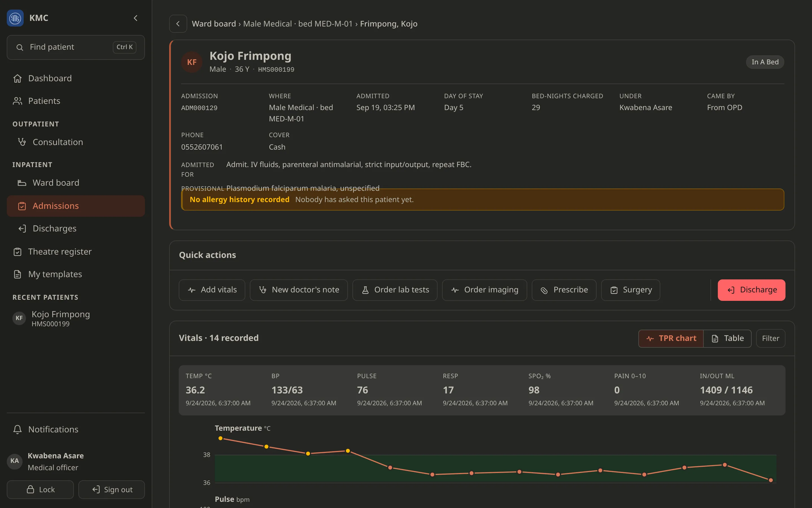The width and height of the screenshot is (812, 508).
Task: Click the Ward board bed icon
Action: pyautogui.click(x=22, y=183)
